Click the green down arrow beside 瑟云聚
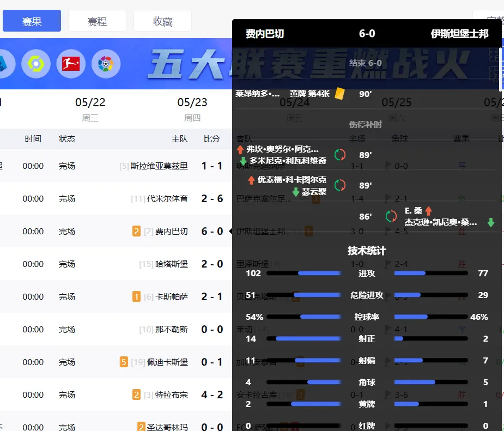The height and width of the screenshot is (431, 504). (x=296, y=192)
